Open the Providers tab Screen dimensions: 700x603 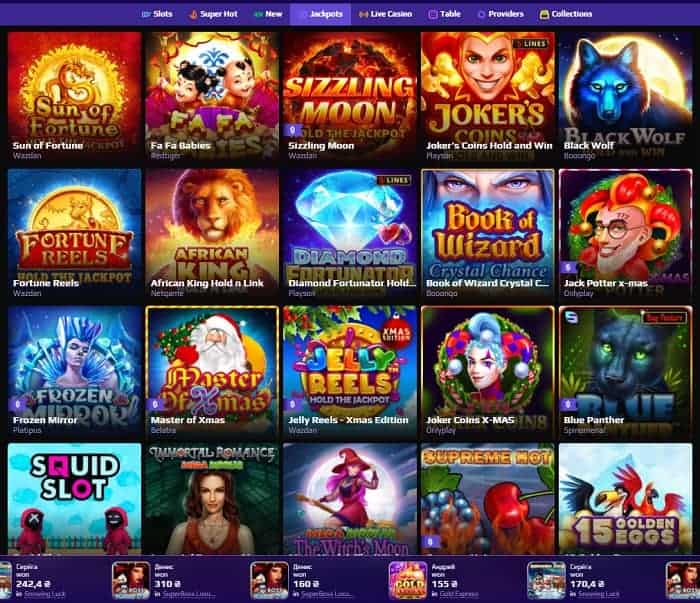500,14
